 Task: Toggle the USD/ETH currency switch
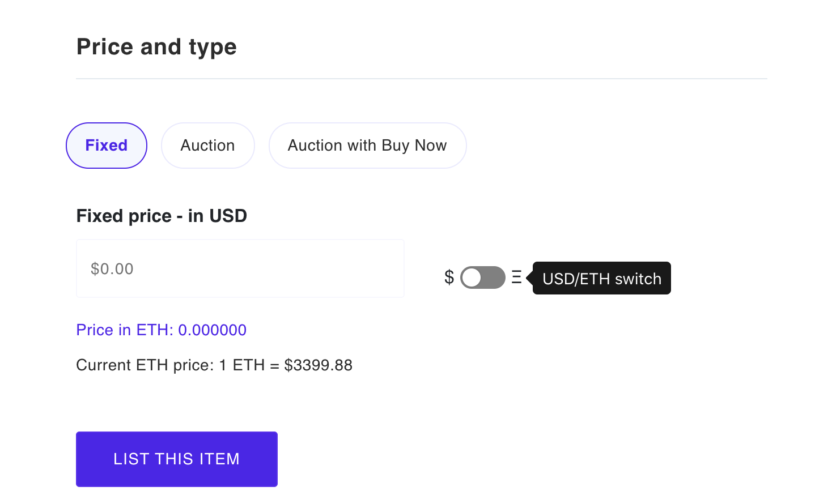(482, 277)
